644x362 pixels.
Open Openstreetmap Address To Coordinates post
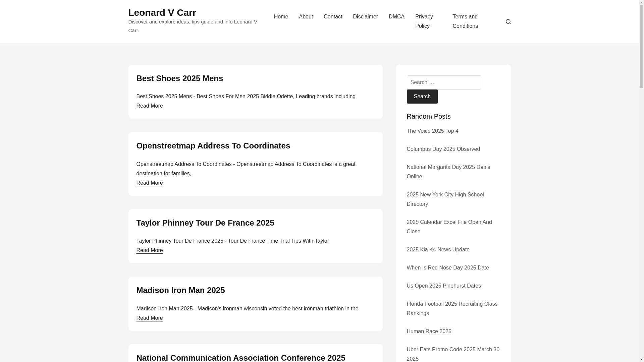pos(213,145)
